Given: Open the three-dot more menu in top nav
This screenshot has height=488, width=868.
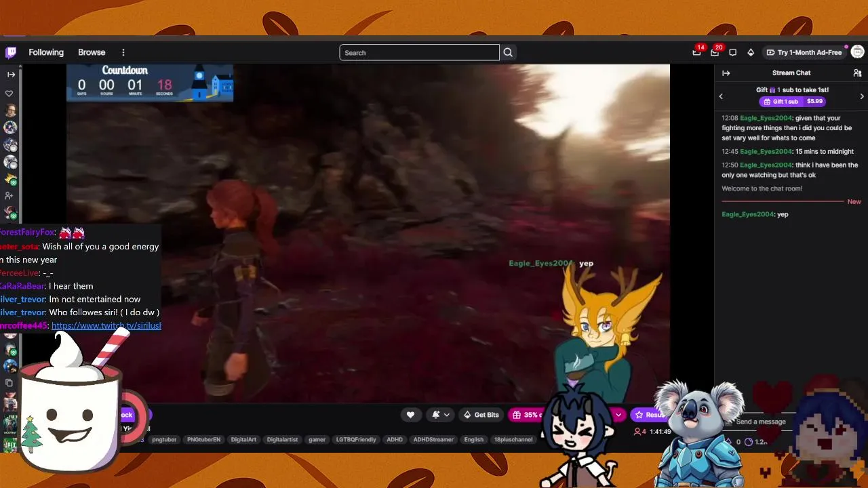Looking at the screenshot, I should tap(123, 52).
